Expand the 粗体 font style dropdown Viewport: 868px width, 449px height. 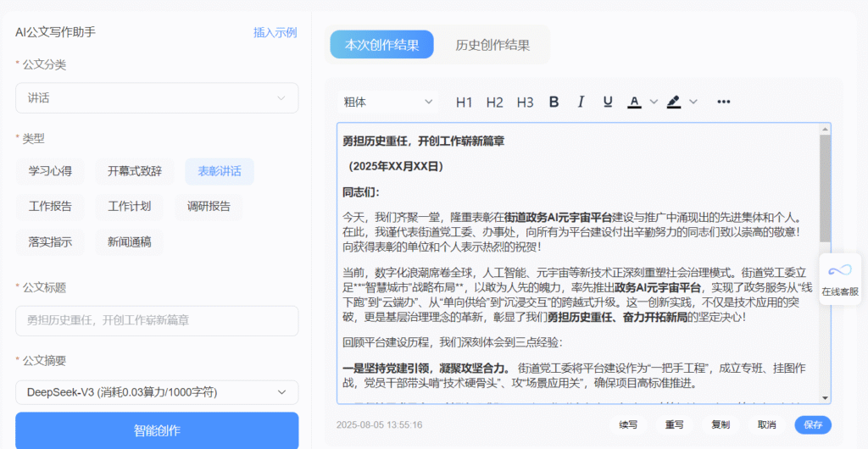pos(387,102)
